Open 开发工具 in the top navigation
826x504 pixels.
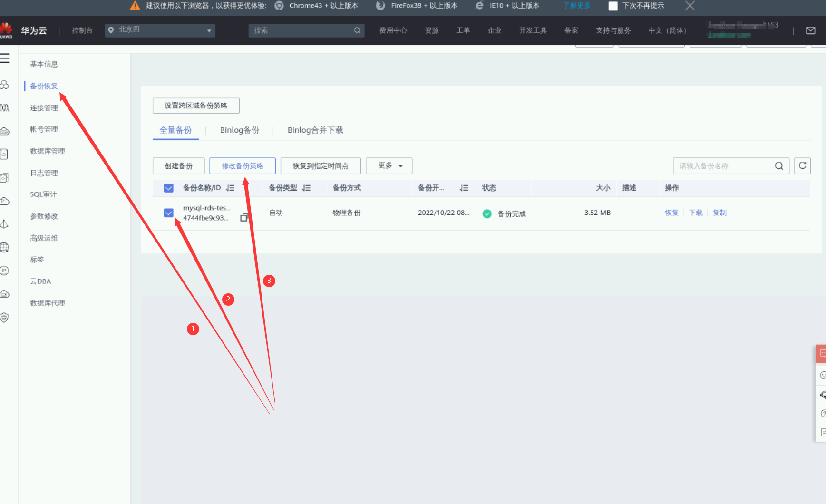(x=533, y=30)
